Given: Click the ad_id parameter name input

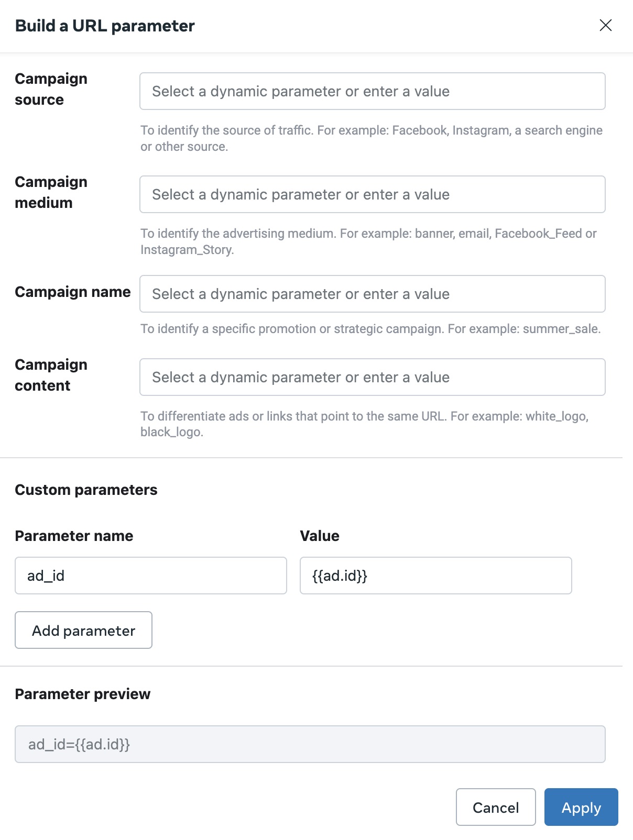Looking at the screenshot, I should click(x=150, y=576).
